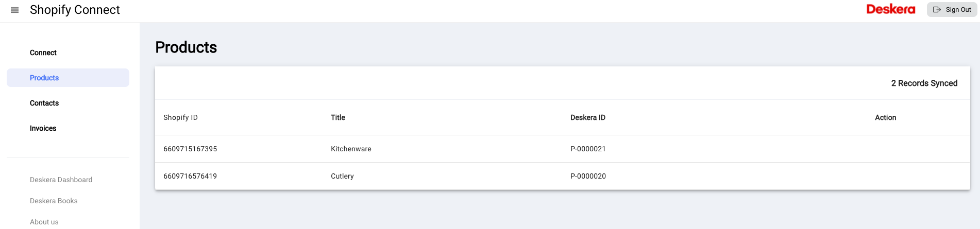This screenshot has width=980, height=229.
Task: Select the Kitchenware product row
Action: tap(563, 149)
